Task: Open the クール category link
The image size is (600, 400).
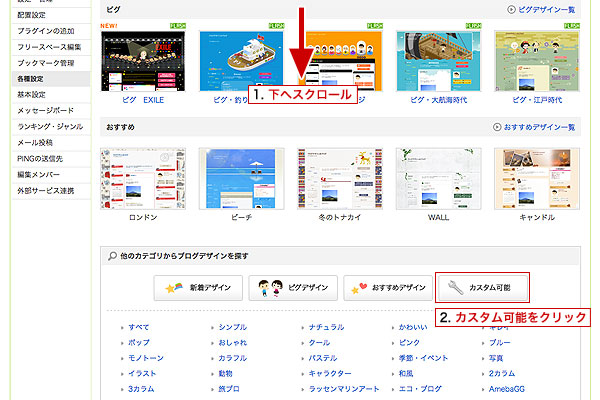Action: pos(319,343)
